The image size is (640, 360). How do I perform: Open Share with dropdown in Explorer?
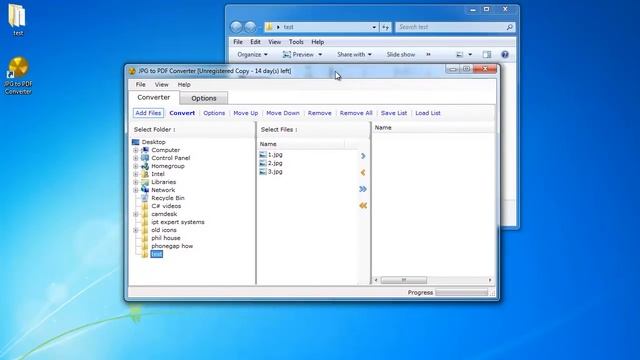354,54
